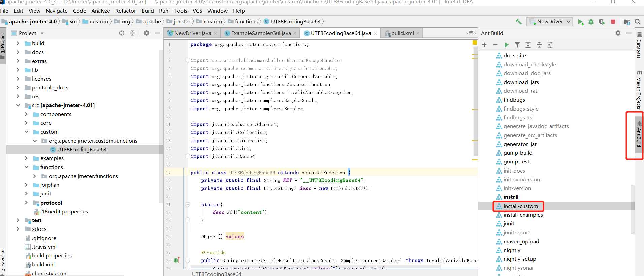The image size is (644, 276).
Task: Expand all Ant build nodes
Action: point(528,45)
